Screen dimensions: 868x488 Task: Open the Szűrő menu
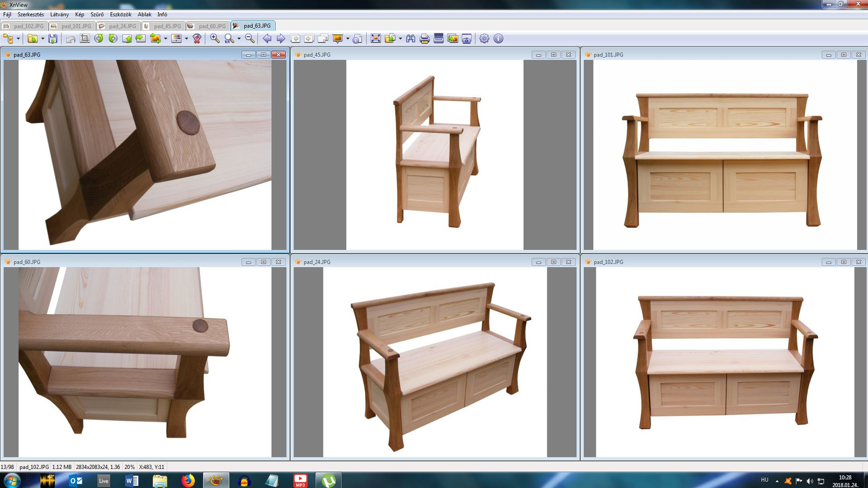pos(97,15)
